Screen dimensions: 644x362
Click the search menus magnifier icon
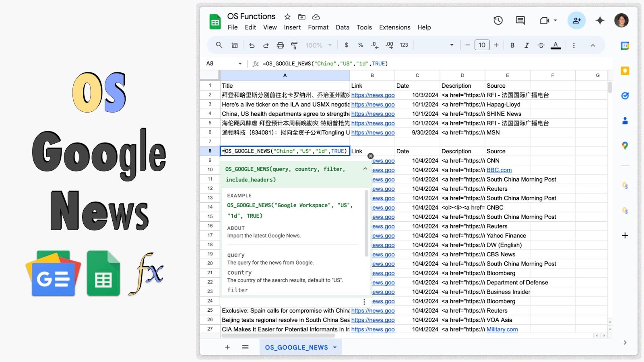(x=219, y=45)
